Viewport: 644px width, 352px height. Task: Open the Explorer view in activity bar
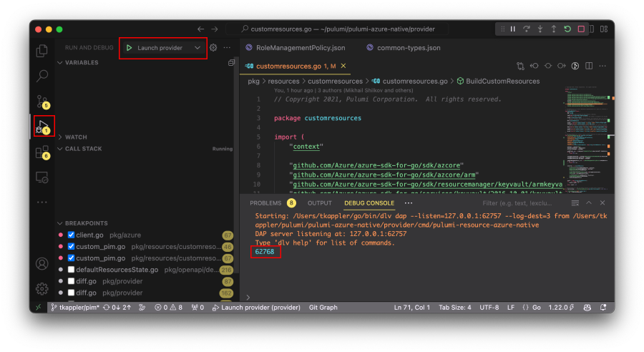click(43, 51)
